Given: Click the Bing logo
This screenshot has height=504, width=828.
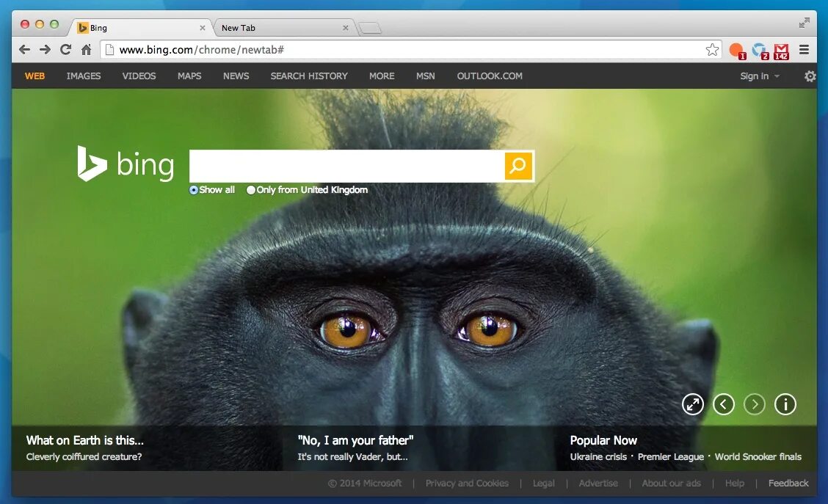Looking at the screenshot, I should pos(126,164).
